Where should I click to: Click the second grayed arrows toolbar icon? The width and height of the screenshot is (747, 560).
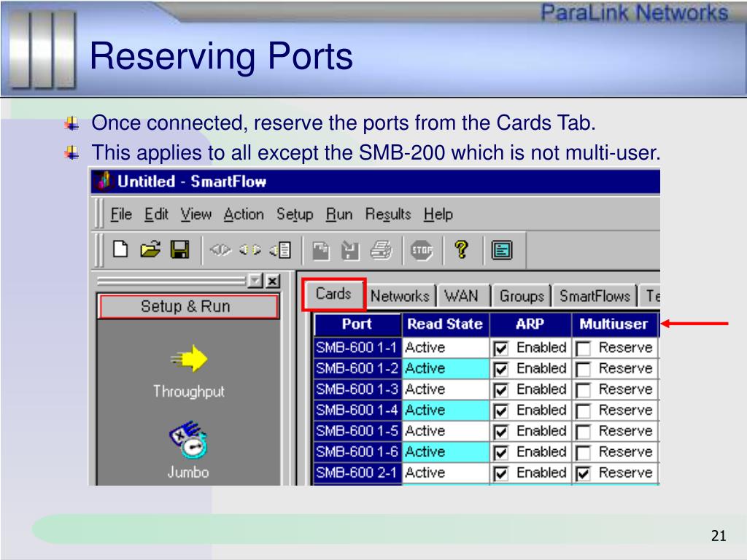pyautogui.click(x=250, y=249)
